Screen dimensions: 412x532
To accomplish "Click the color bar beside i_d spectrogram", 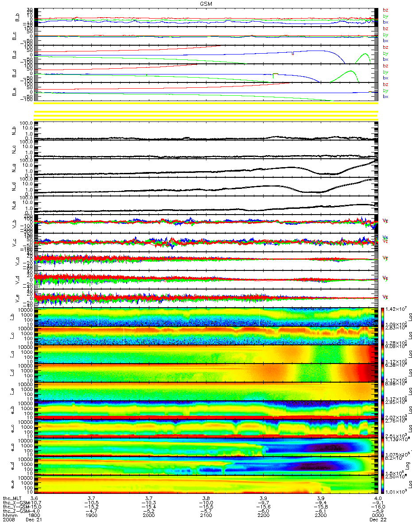I will tap(383, 372).
